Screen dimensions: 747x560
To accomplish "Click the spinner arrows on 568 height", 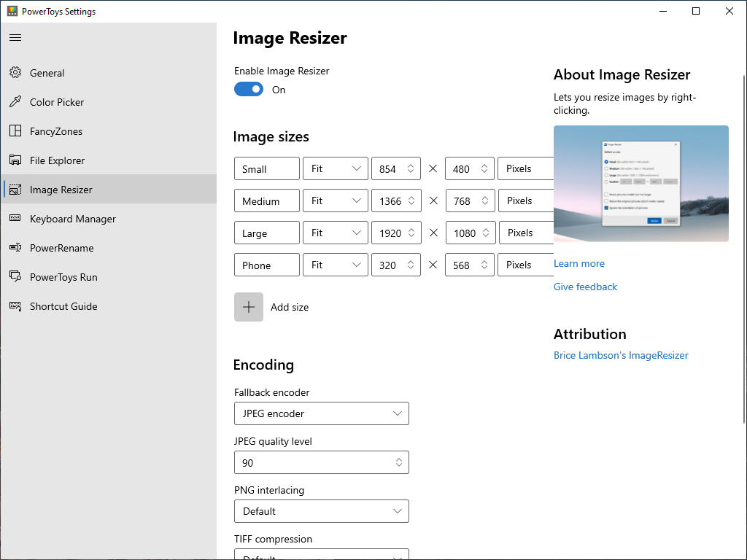I will pos(484,265).
